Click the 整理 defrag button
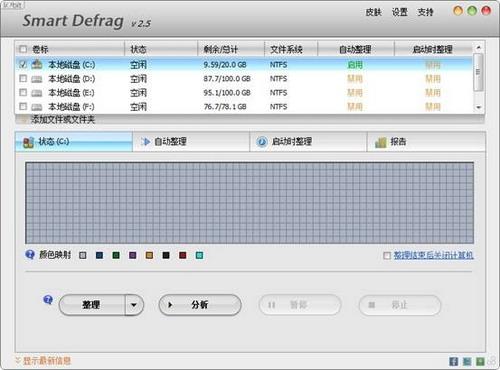 92,305
